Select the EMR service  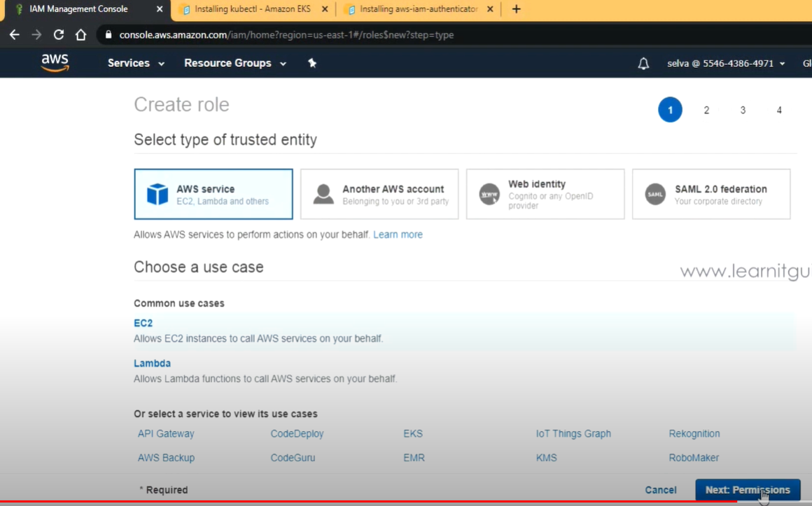coord(414,458)
